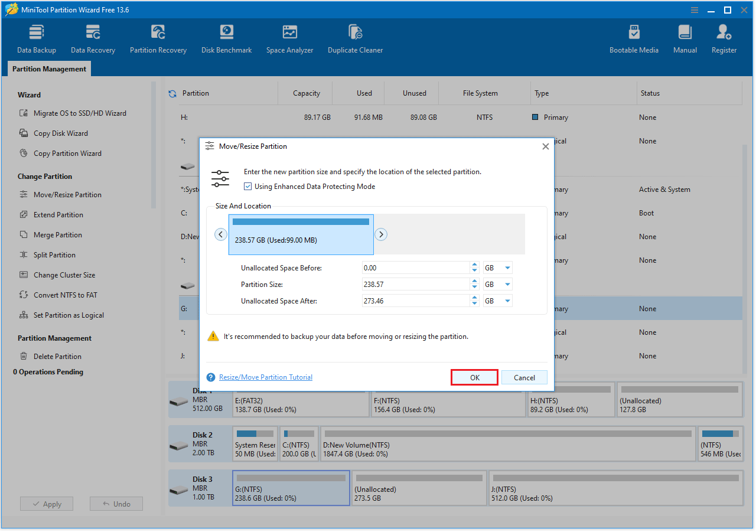Disable Using Enhanced Data Protecting Mode
The width and height of the screenshot is (756, 532).
247,186
